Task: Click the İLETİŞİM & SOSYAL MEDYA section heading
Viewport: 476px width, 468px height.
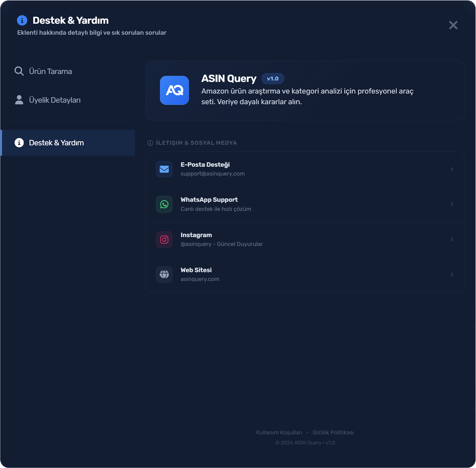Action: (197, 143)
